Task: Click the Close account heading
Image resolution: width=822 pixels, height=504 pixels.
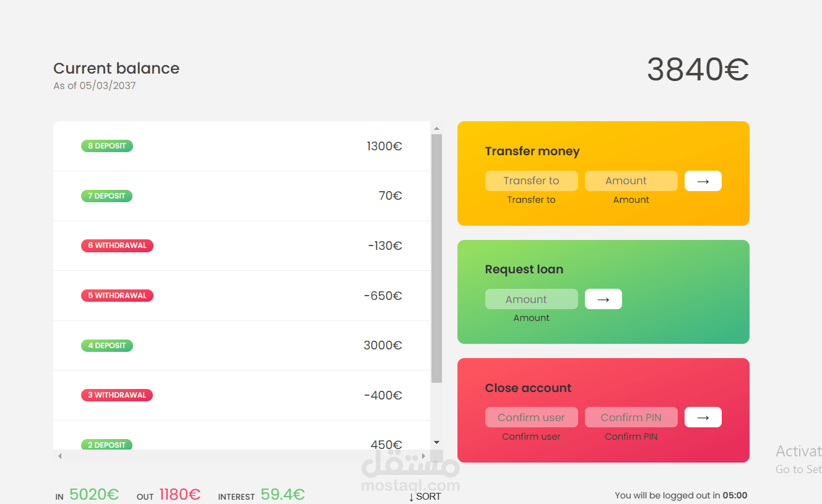Action: [528, 388]
